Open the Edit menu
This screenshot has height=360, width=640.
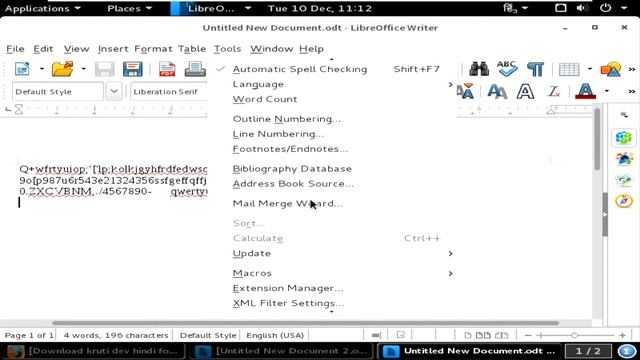click(43, 49)
